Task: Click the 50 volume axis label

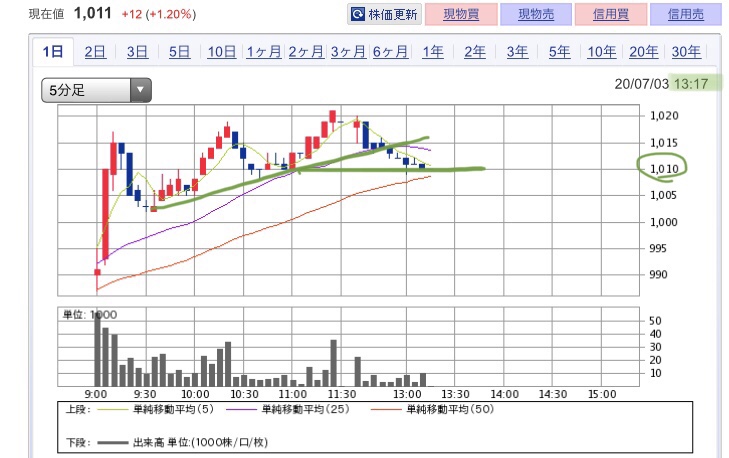Action: [655, 321]
